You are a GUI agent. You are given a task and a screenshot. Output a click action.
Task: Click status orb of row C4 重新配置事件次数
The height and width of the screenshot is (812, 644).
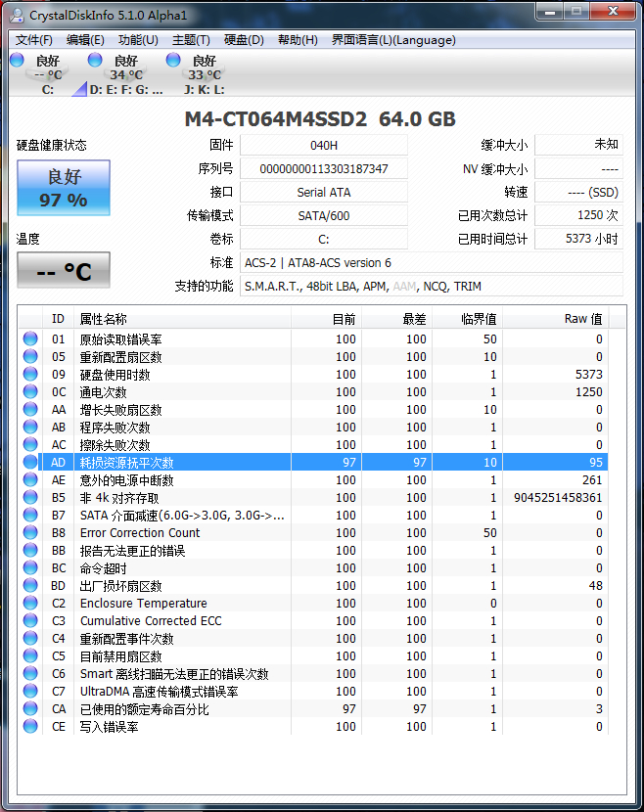[x=30, y=638]
